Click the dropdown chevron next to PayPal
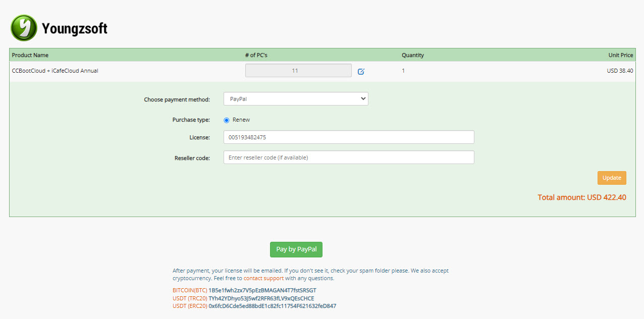Image resolution: width=644 pixels, height=319 pixels. click(x=363, y=98)
